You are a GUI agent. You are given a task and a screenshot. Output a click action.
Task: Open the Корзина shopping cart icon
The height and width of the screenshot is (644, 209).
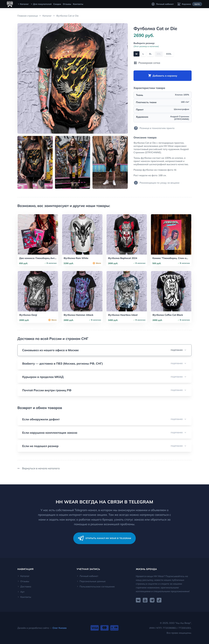(x=179, y=4)
